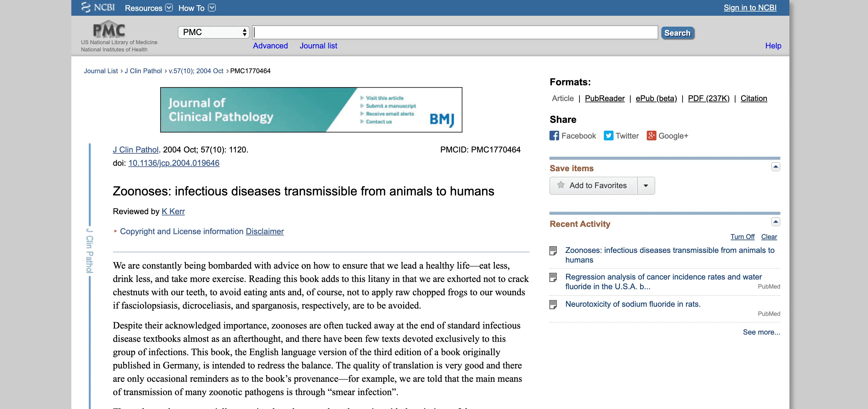Collapse the Save items section
868x409 pixels.
[775, 167]
